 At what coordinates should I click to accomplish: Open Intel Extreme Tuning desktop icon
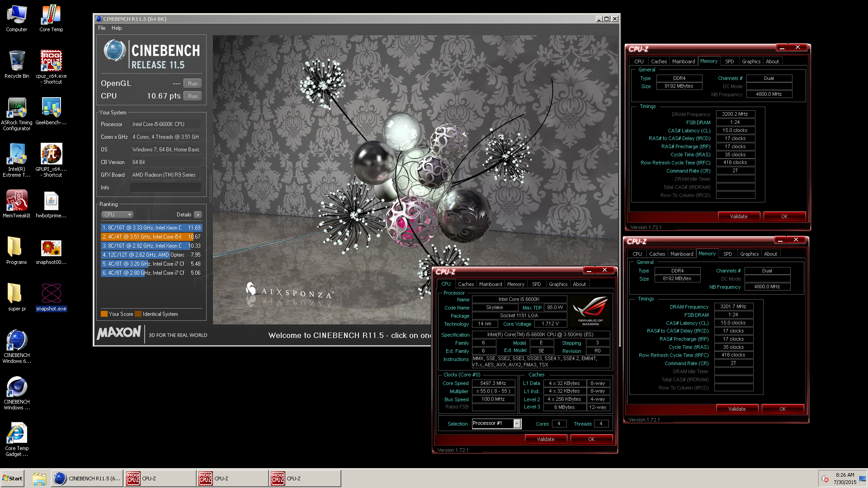tap(17, 160)
